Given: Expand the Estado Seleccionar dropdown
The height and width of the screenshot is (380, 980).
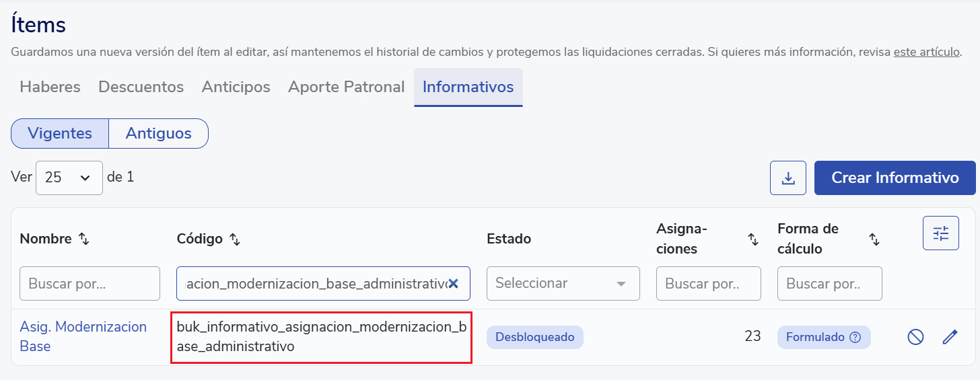Looking at the screenshot, I should pyautogui.click(x=563, y=284).
